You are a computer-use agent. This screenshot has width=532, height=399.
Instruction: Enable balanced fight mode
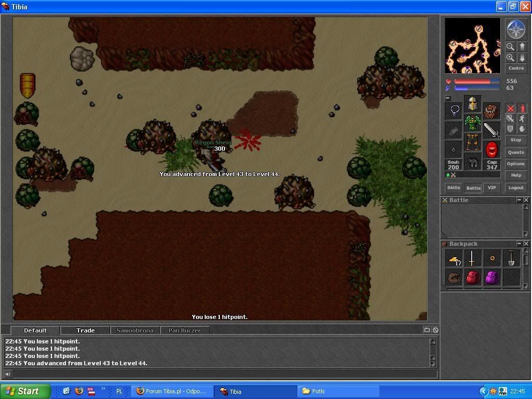510,119
